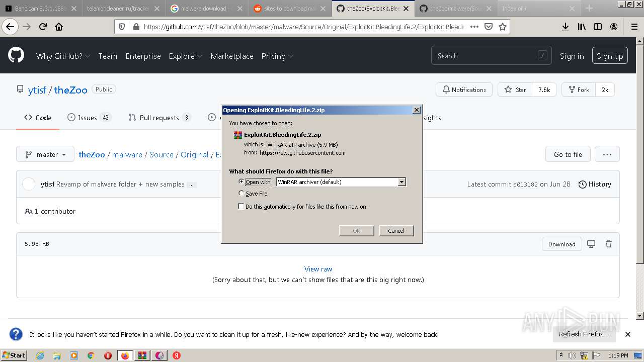The height and width of the screenshot is (362, 644).
Task: Click the View raw link
Action: point(318,269)
